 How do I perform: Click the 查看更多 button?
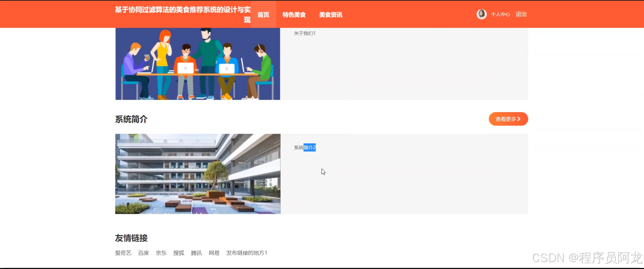(x=508, y=119)
